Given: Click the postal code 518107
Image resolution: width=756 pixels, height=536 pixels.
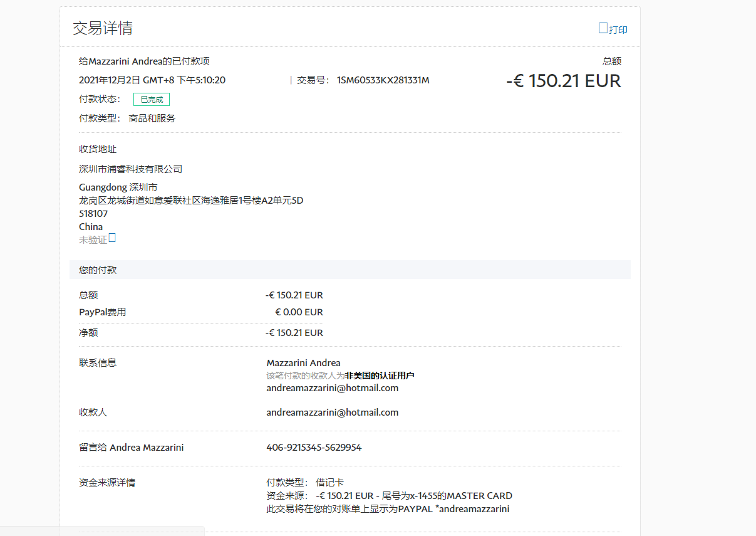Looking at the screenshot, I should pyautogui.click(x=93, y=213).
